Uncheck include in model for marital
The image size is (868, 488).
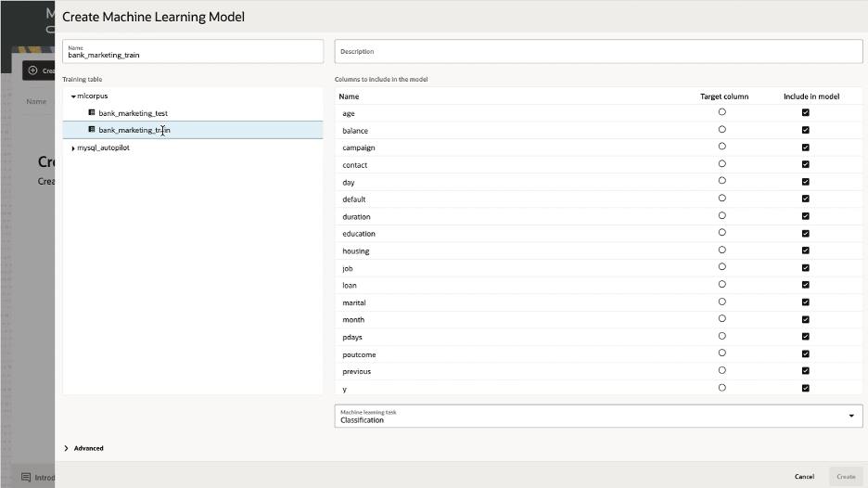coord(806,302)
